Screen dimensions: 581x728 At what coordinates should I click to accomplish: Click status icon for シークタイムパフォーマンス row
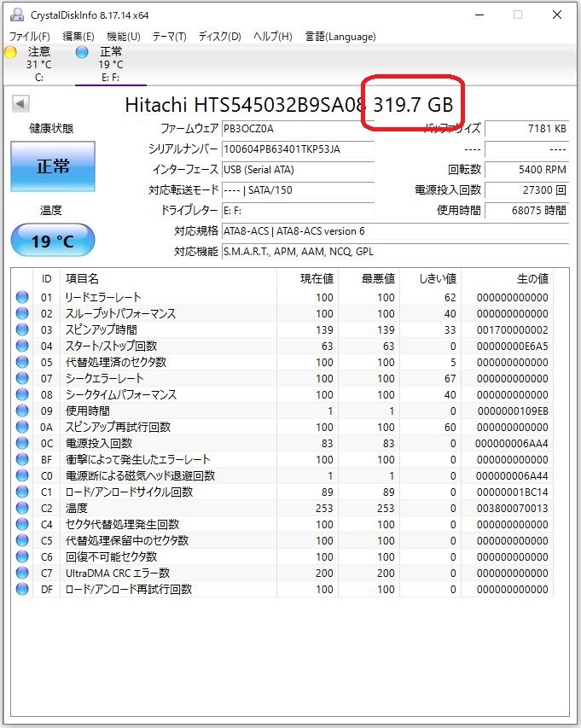[22, 394]
